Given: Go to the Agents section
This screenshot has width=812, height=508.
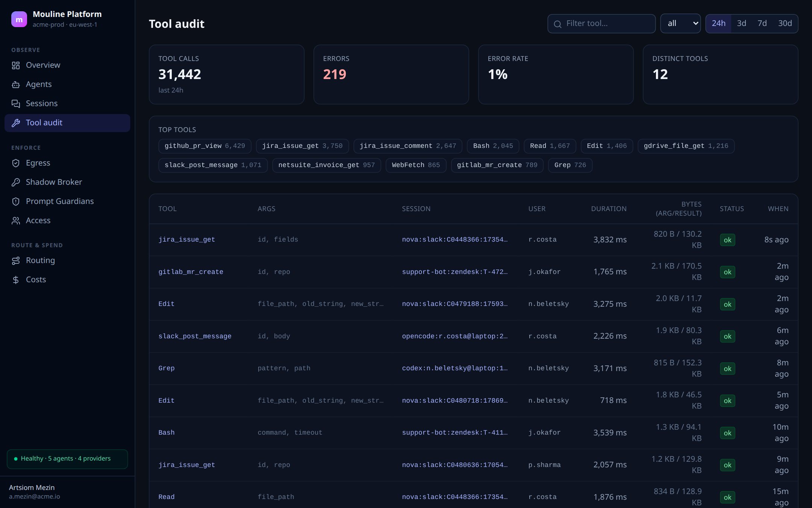Looking at the screenshot, I should tap(67, 84).
